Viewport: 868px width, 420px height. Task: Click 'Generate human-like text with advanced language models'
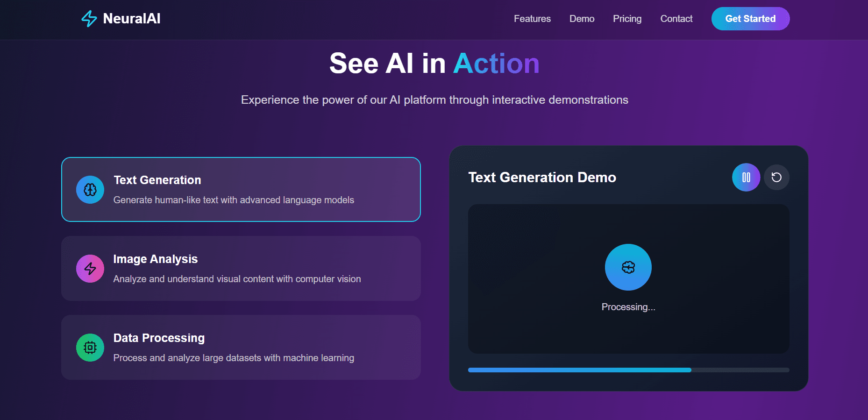click(234, 200)
